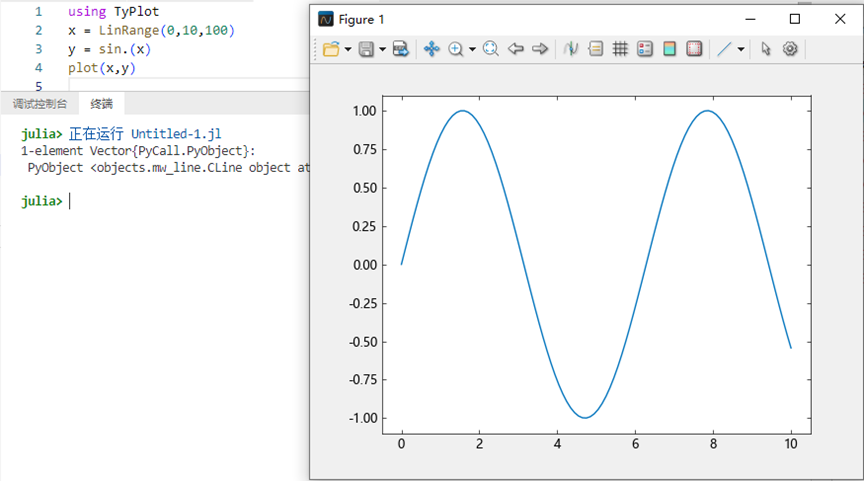Open figure settings gear icon
864x481 pixels.
[790, 49]
